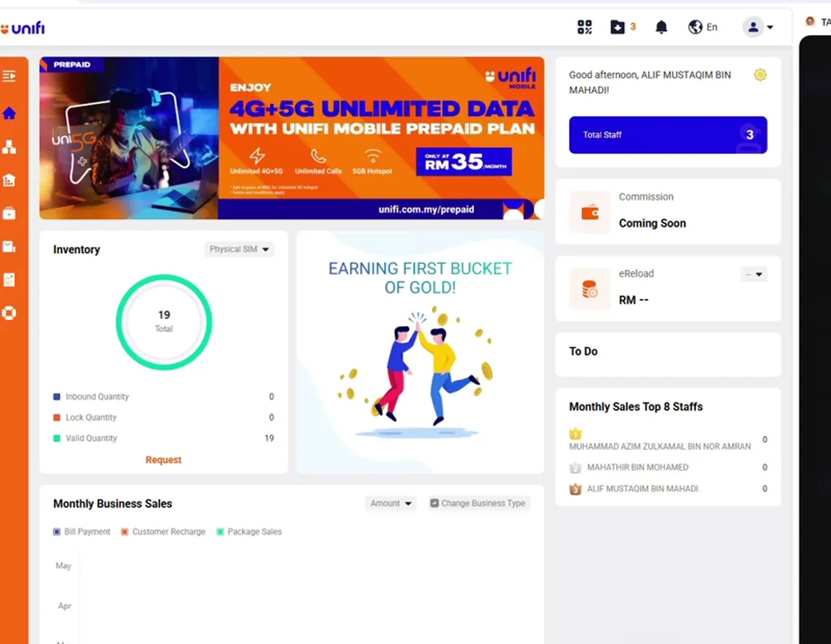831x644 pixels.
Task: Click the Apr label on chart axis
Action: (64, 606)
